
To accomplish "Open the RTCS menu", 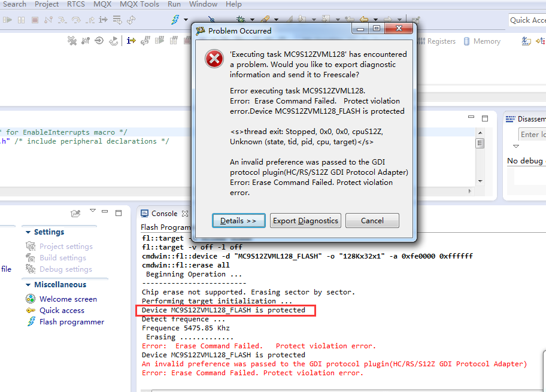I will (x=76, y=4).
